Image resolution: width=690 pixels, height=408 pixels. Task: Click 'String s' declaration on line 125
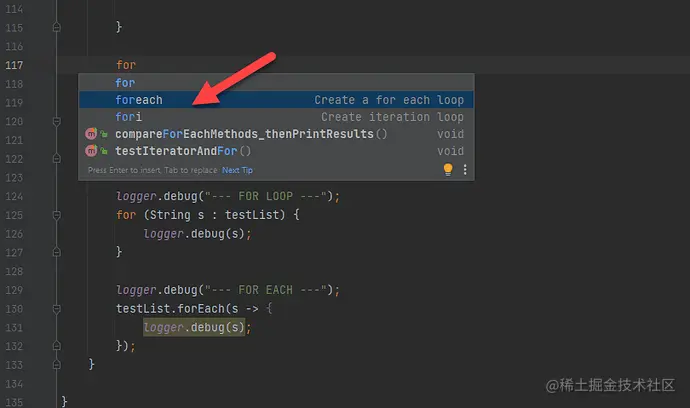(177, 215)
